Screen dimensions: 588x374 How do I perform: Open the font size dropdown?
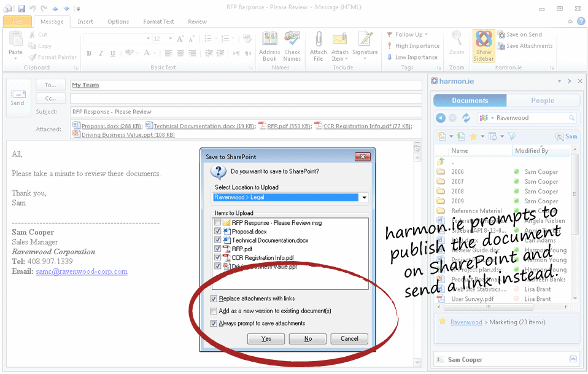click(170, 39)
